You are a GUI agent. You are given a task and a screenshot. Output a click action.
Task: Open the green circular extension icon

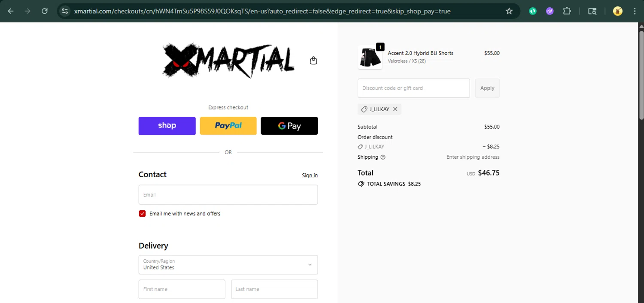point(533,11)
